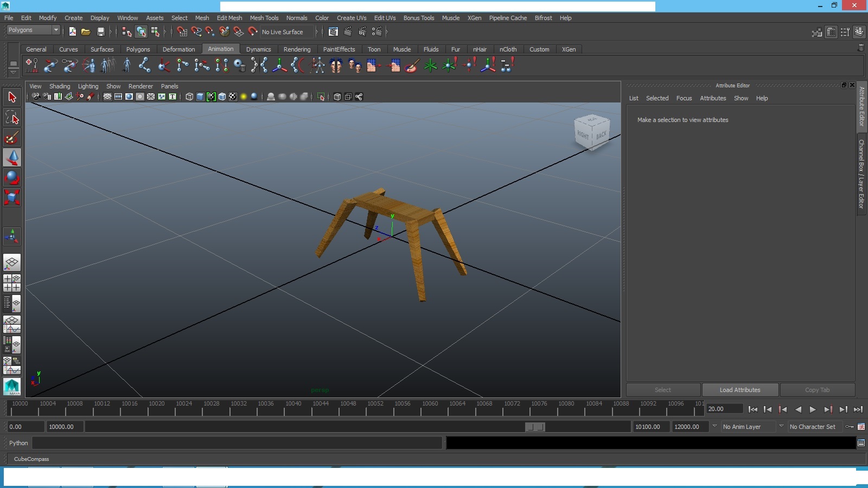This screenshot has height=488, width=868.
Task: Open viewport Renderer menu
Action: point(141,86)
